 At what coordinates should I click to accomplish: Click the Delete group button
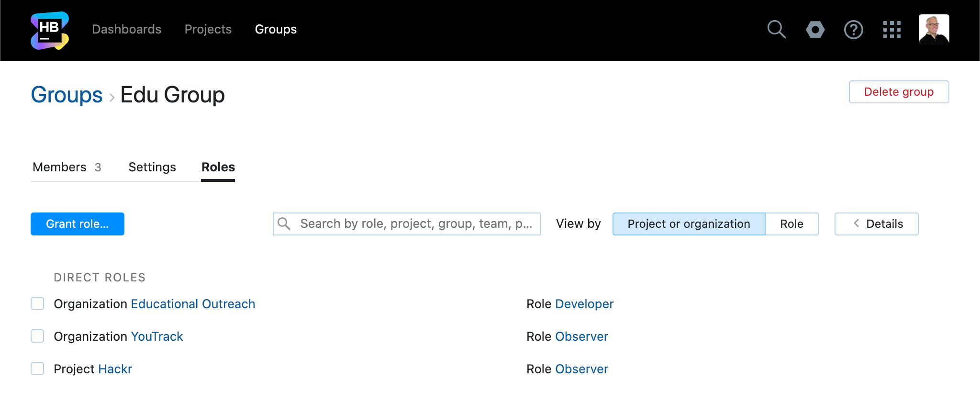click(x=899, y=92)
